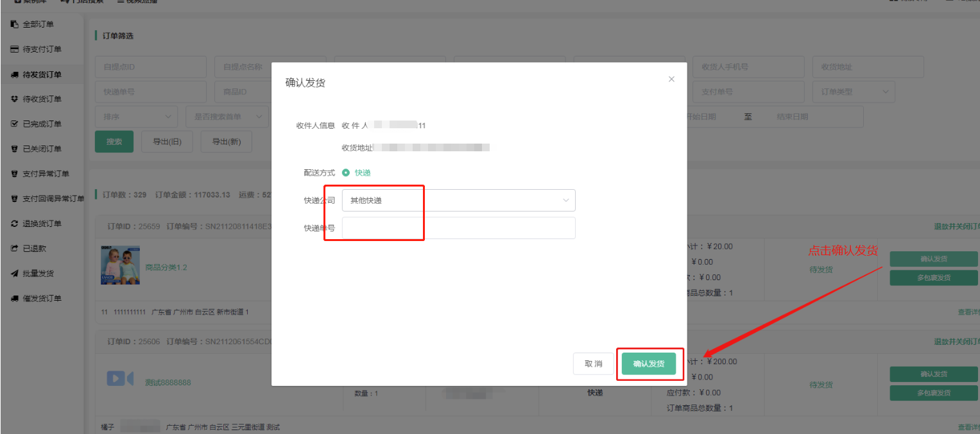Click the 待发货订单 truck icon

pos(14,74)
